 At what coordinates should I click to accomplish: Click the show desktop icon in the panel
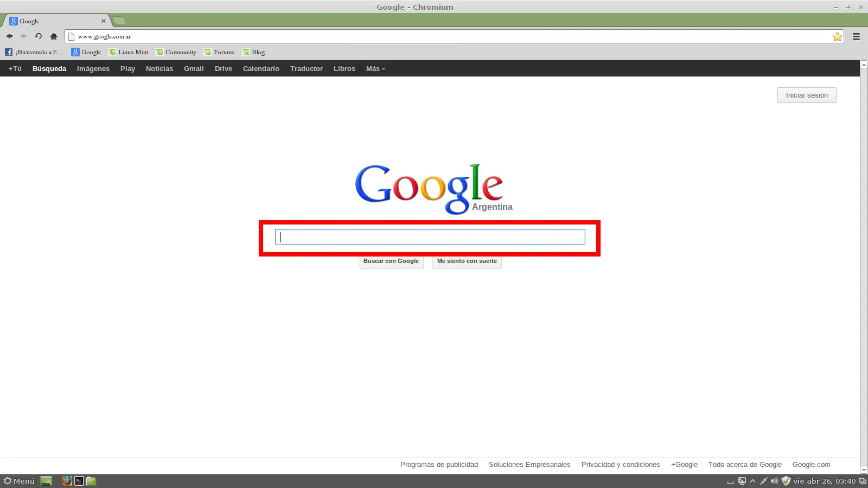(46, 481)
